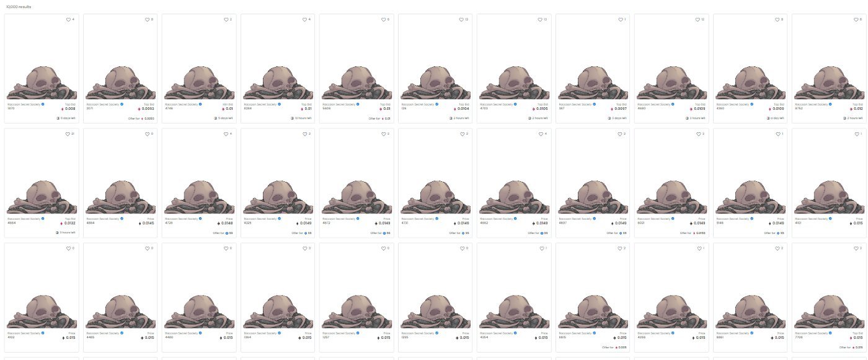Click the 0.0093 top bid amount
Screen dimensions: 868x360
tap(148, 109)
